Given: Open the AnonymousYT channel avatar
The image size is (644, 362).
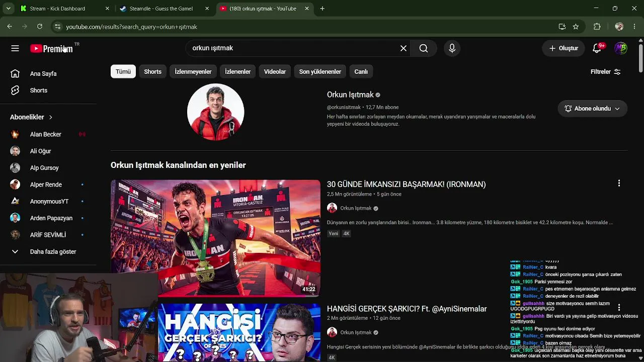Looking at the screenshot, I should click(x=15, y=201).
